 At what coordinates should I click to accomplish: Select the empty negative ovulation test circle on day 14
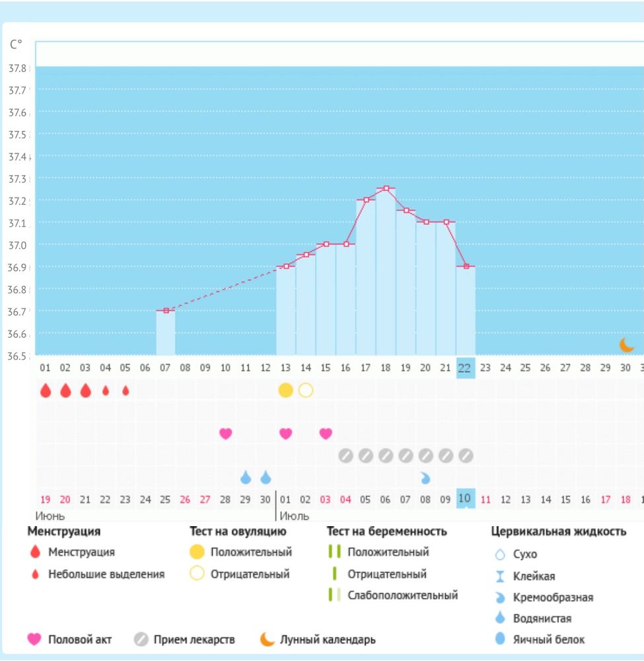click(306, 390)
